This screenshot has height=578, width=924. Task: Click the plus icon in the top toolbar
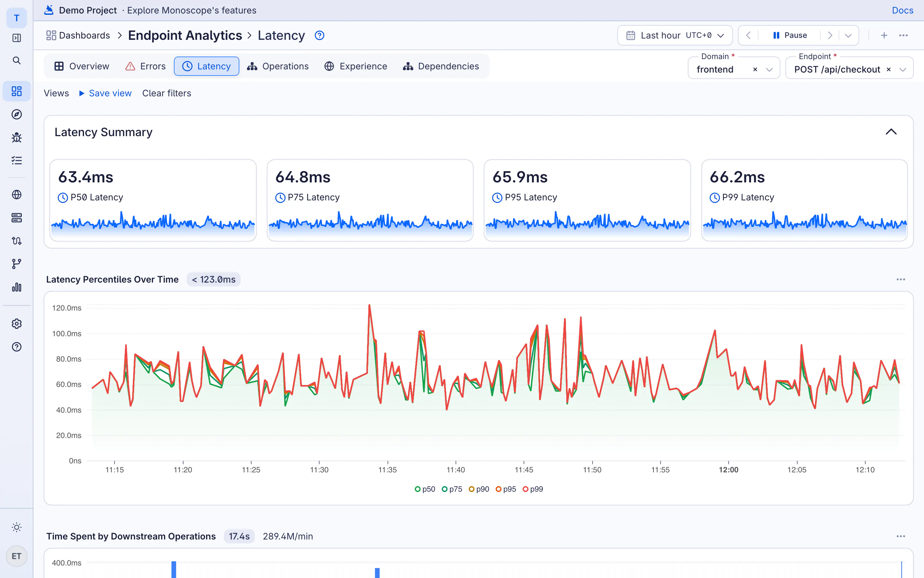(x=884, y=36)
